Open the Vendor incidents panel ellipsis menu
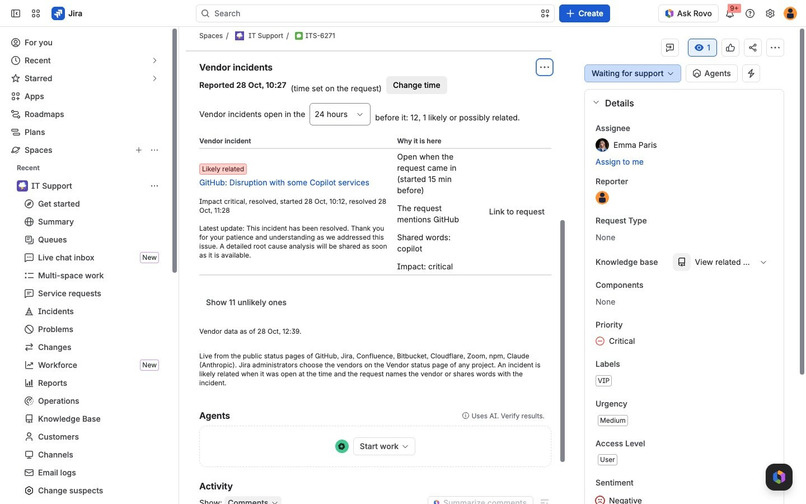 coord(544,67)
